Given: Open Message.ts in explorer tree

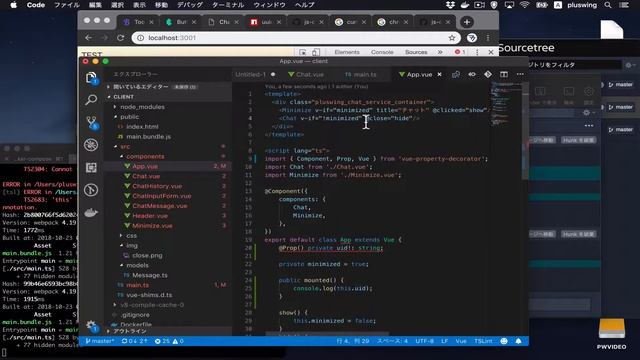Looking at the screenshot, I should pos(149,276).
